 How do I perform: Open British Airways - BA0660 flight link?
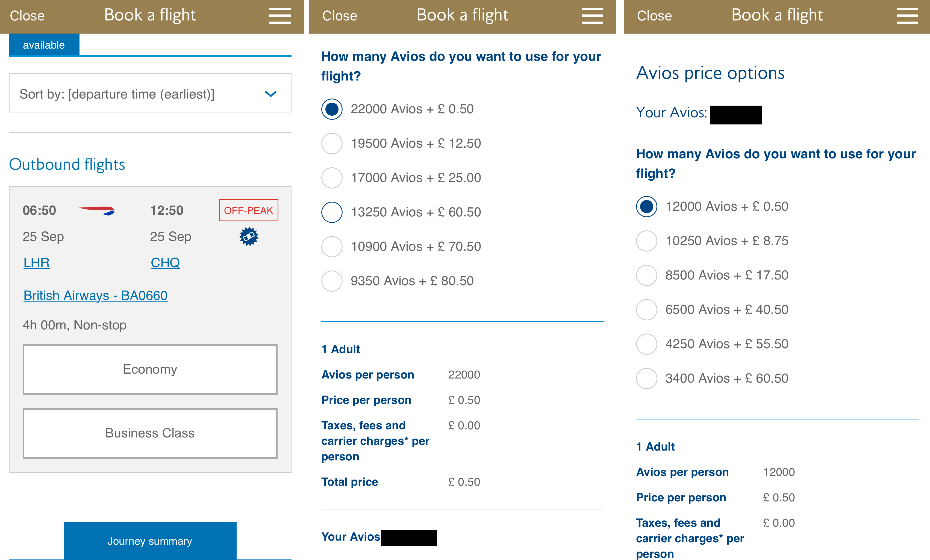tap(96, 295)
